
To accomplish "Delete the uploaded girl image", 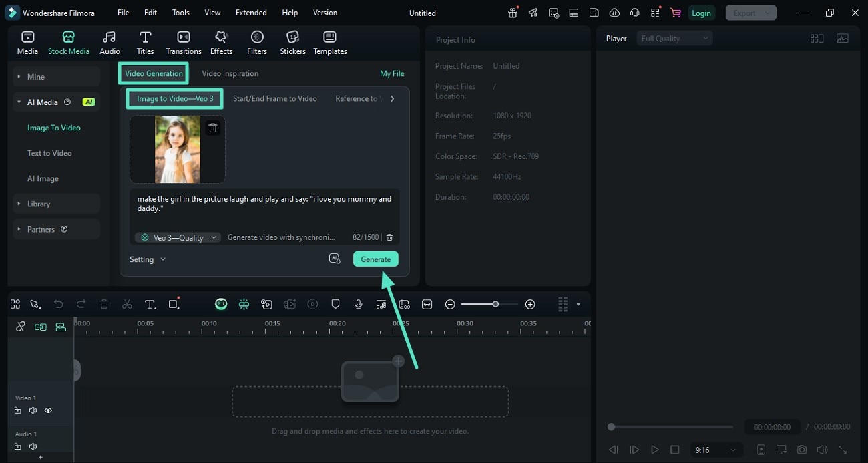I will (x=213, y=128).
